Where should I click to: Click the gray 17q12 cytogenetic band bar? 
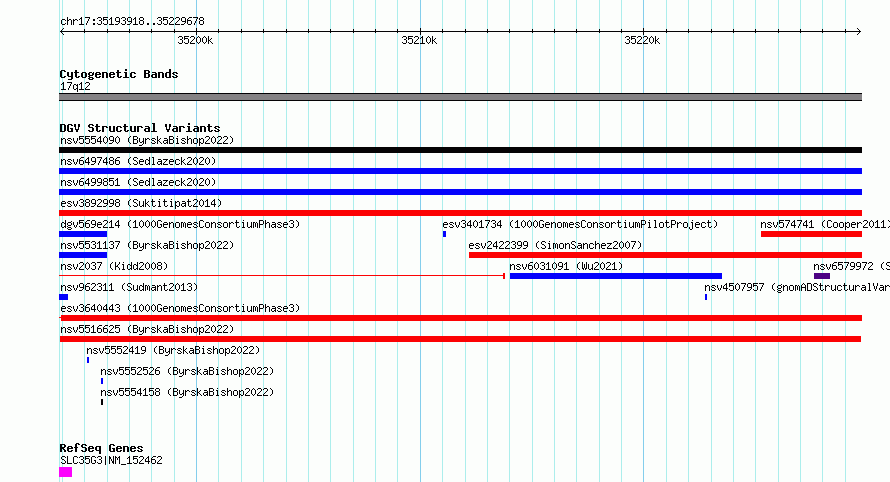(x=460, y=97)
